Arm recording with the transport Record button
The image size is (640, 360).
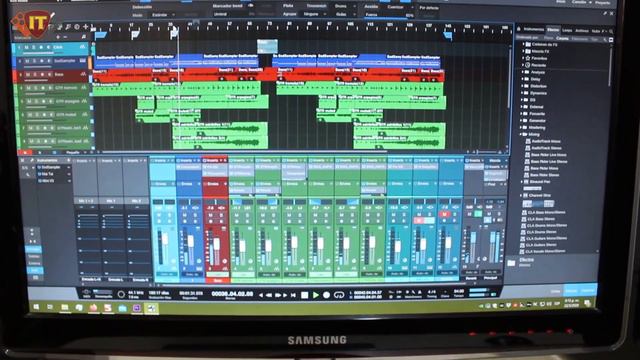(327, 295)
